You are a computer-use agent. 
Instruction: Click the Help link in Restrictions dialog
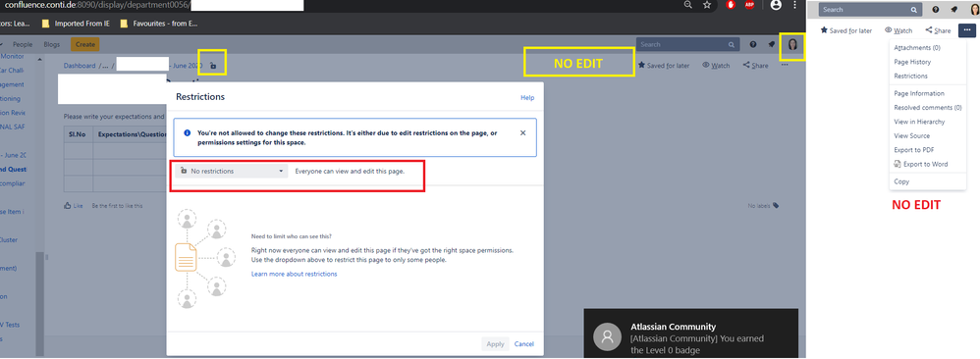[527, 97]
